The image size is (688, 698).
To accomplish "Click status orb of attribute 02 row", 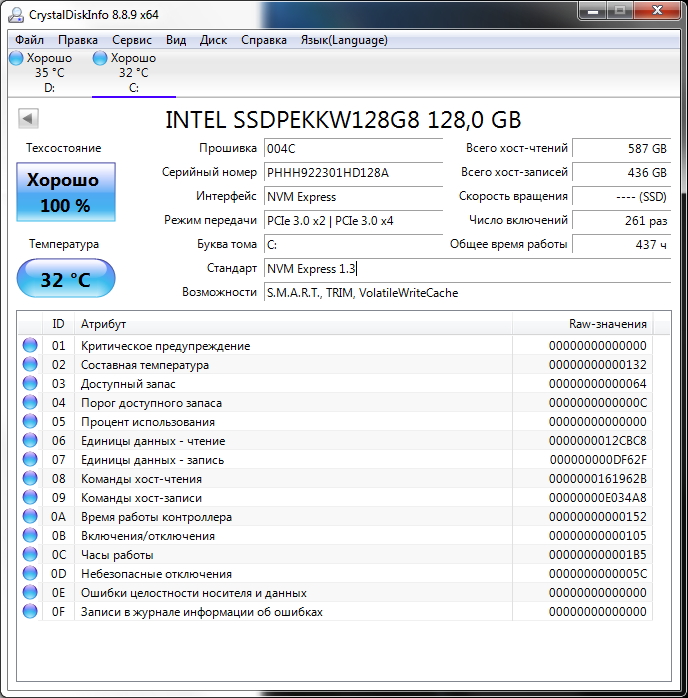I will tap(30, 365).
